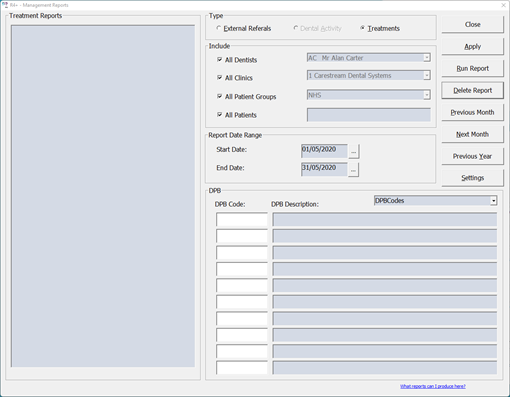Screen dimensions: 510x397
Task: Click Delete Report
Action: [x=472, y=90]
